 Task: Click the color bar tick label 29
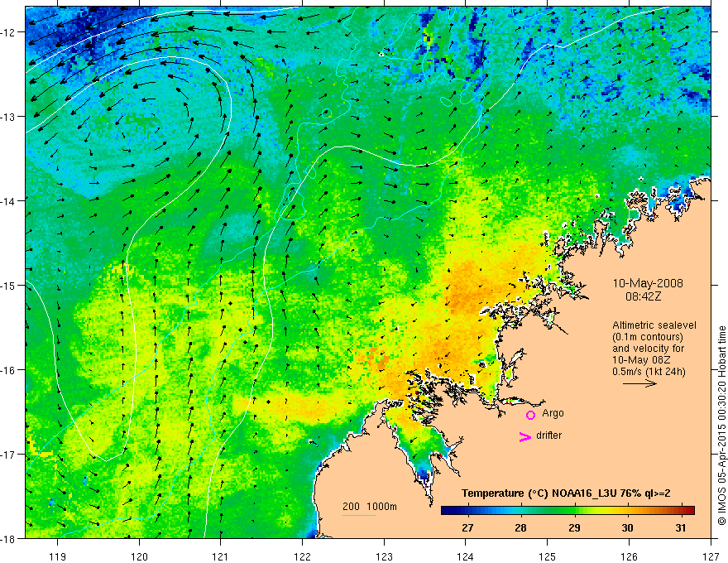coord(574,527)
